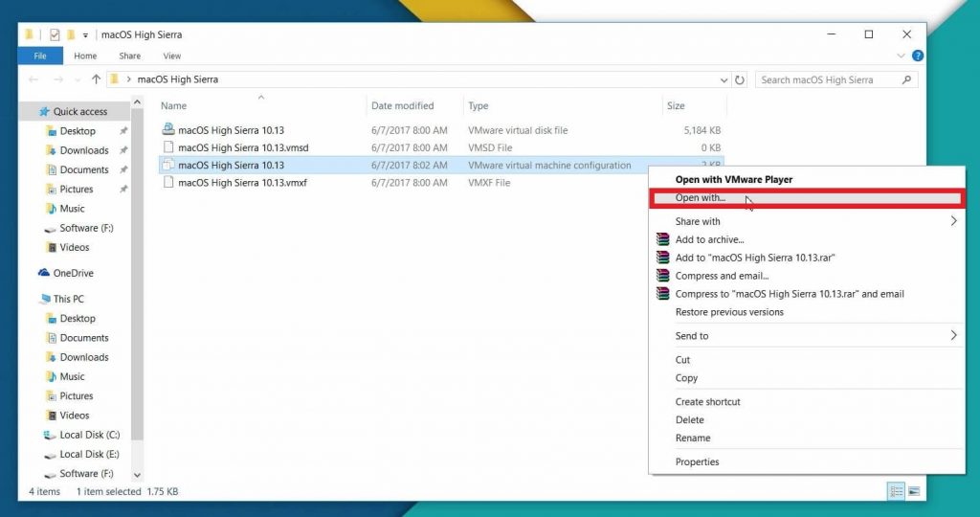Switch to Large icons view in status bar
Image resolution: width=980 pixels, height=517 pixels.
[x=914, y=491]
